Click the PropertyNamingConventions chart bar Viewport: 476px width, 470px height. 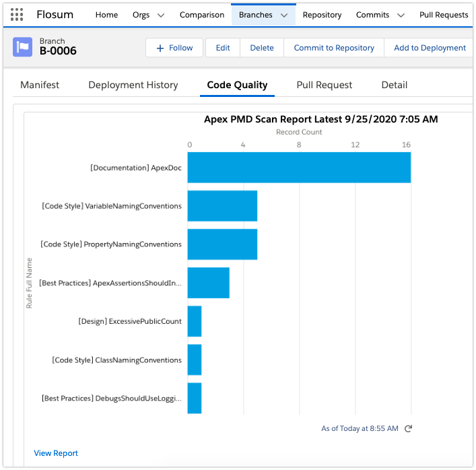tap(222, 244)
